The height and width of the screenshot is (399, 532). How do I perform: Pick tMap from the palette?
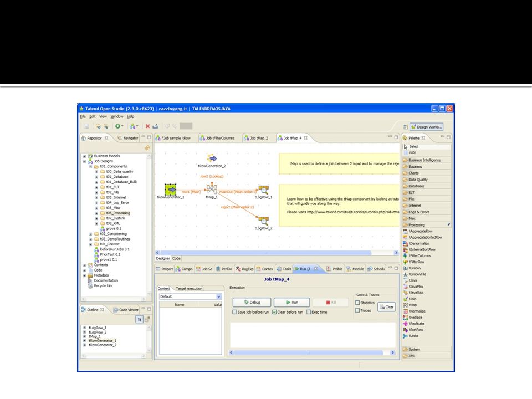[410, 305]
